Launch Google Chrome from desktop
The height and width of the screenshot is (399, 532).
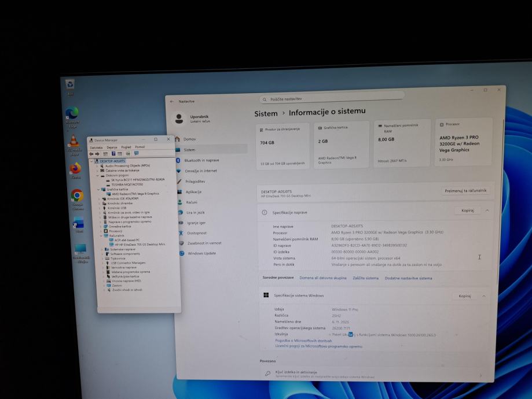[x=78, y=199]
